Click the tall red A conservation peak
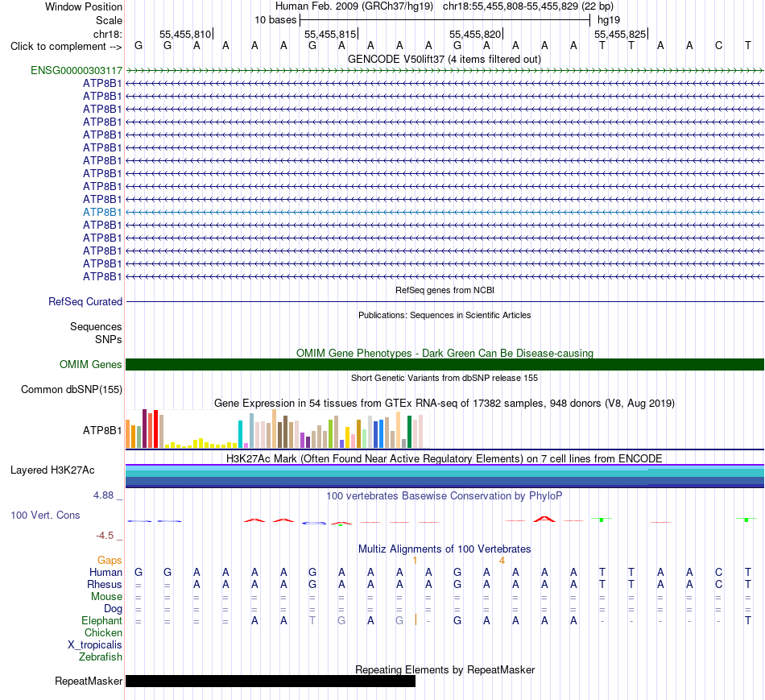765x700 pixels. [x=544, y=519]
